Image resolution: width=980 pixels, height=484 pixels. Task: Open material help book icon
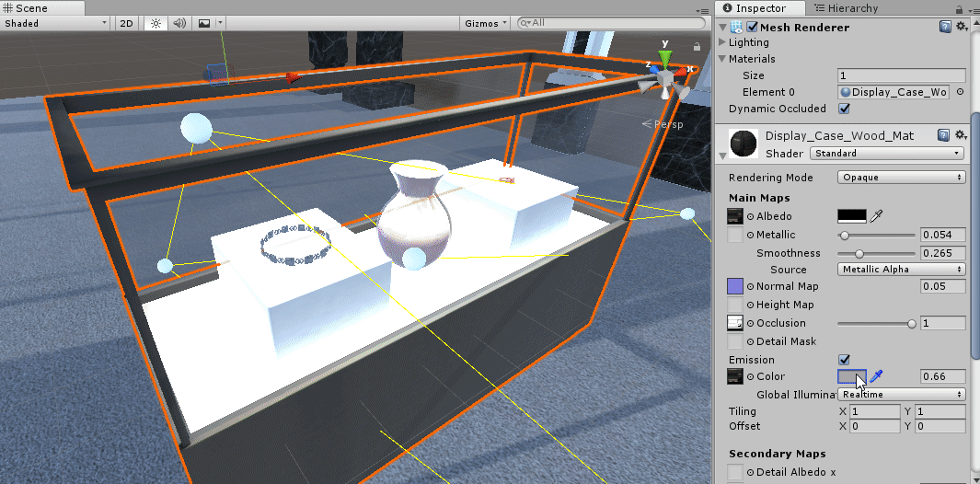pyautogui.click(x=944, y=135)
